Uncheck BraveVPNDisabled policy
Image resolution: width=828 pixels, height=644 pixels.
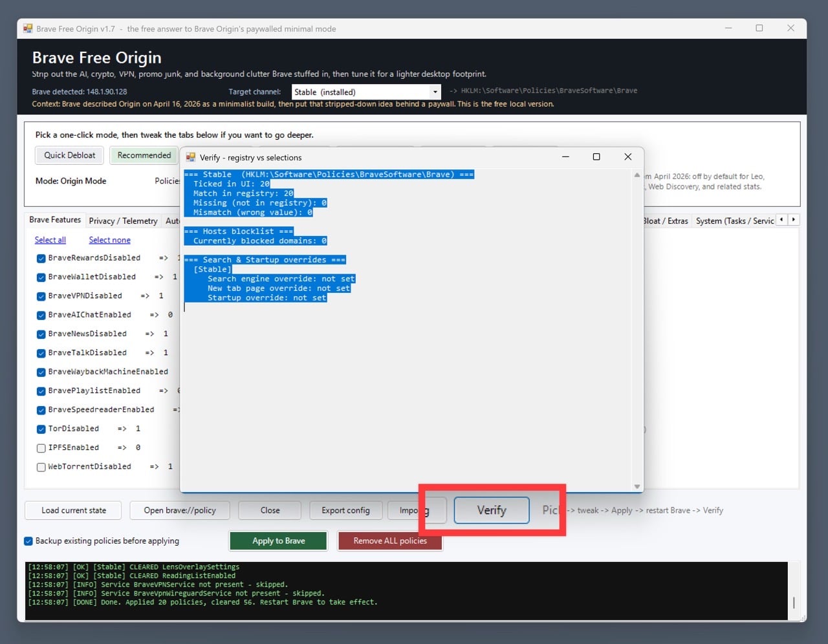pyautogui.click(x=41, y=296)
